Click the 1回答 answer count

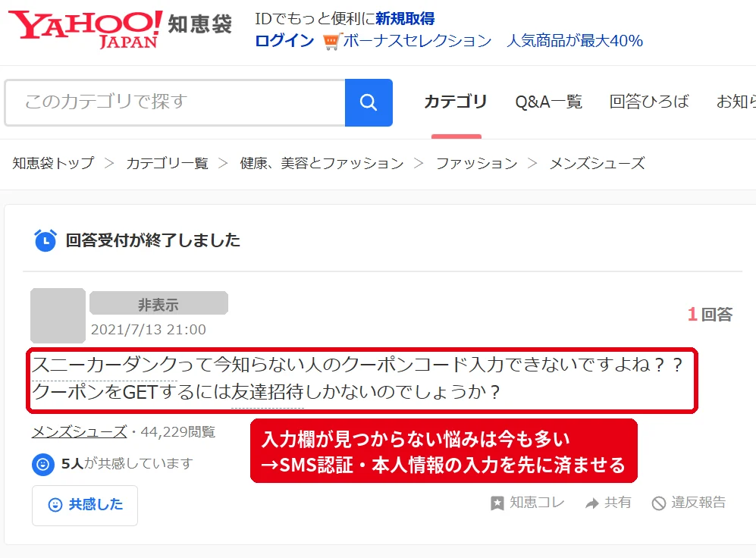[x=710, y=314]
